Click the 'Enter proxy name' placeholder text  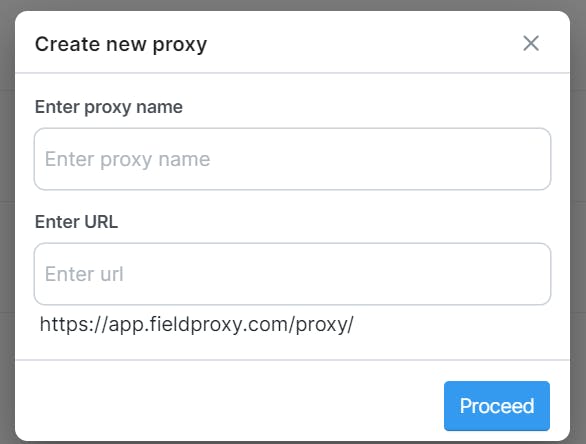coord(127,160)
